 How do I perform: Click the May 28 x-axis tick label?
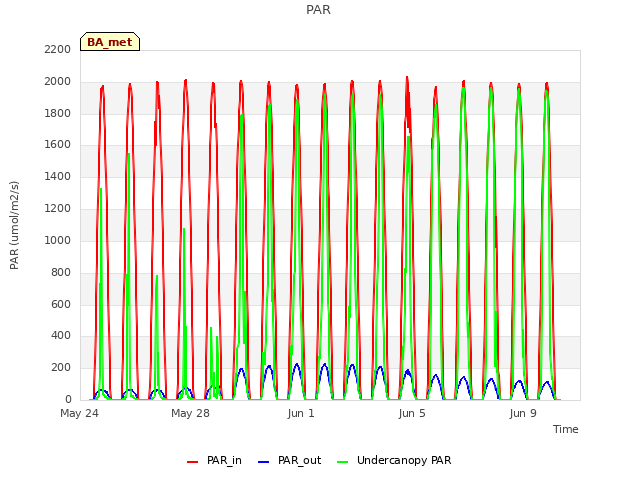[190, 413]
